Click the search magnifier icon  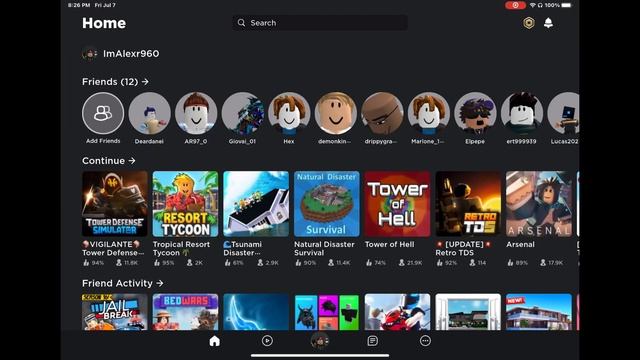point(241,23)
